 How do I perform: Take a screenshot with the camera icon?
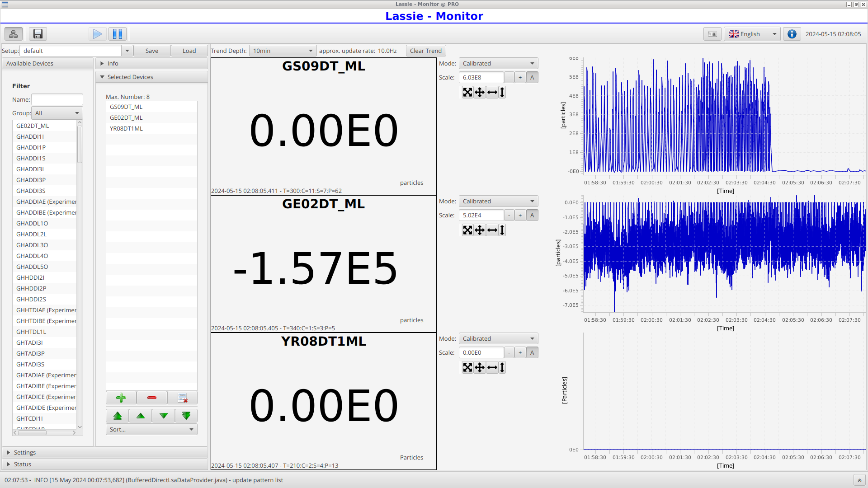coord(712,34)
